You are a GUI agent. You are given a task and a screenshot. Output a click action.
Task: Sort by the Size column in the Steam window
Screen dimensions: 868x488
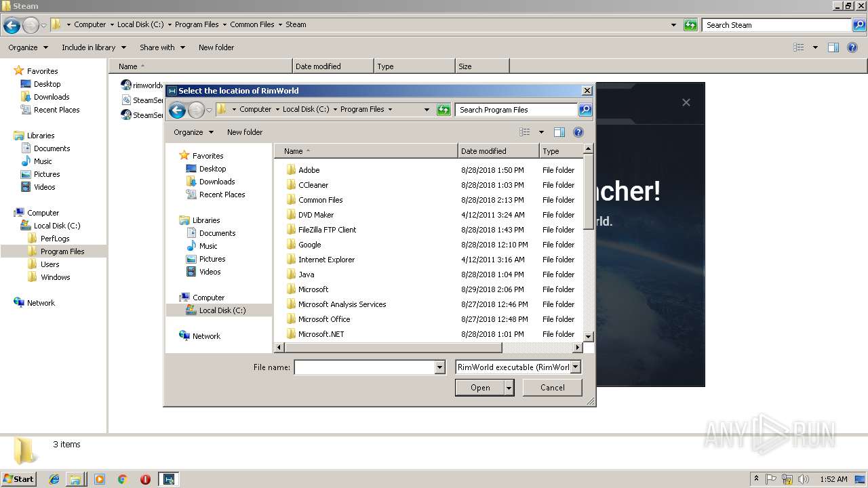tap(482, 66)
